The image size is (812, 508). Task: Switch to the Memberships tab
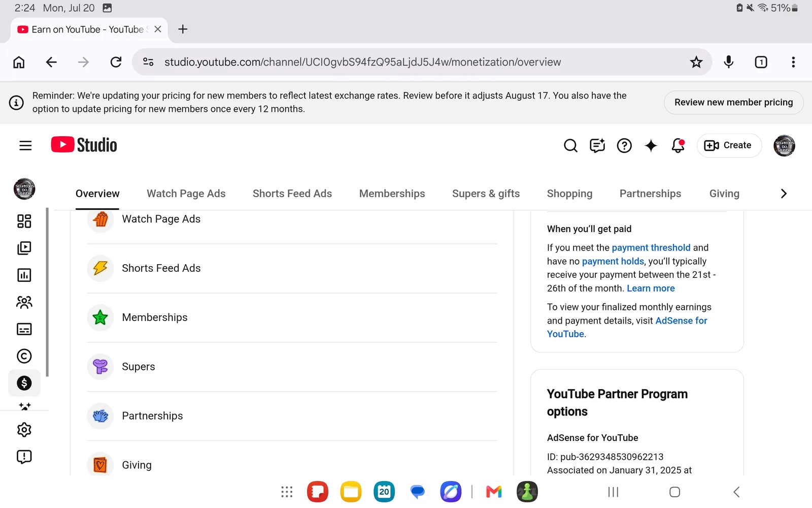(392, 194)
